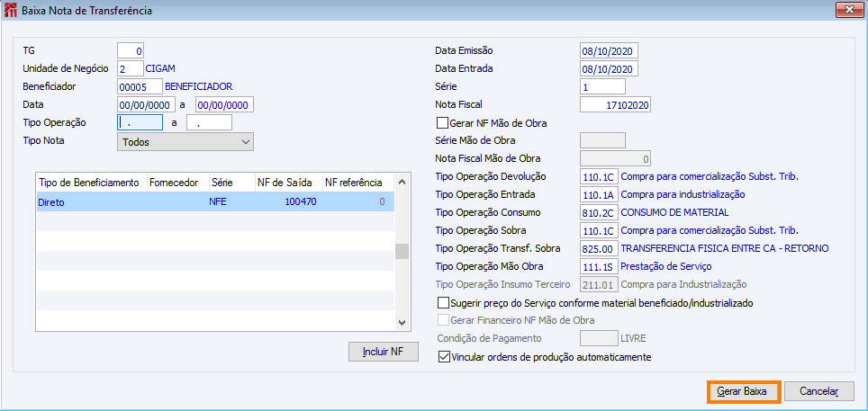The width and height of the screenshot is (868, 411).
Task: Click the 100470 NF de Saída cell
Action: [288, 202]
